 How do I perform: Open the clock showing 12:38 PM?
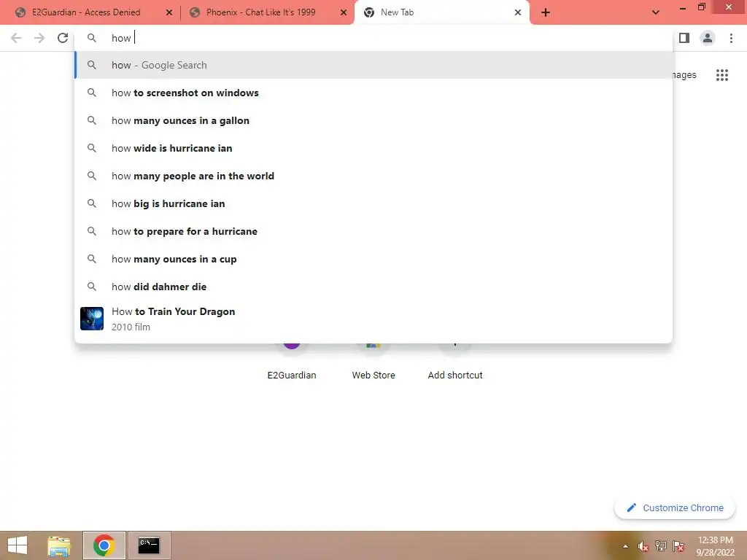(715, 546)
